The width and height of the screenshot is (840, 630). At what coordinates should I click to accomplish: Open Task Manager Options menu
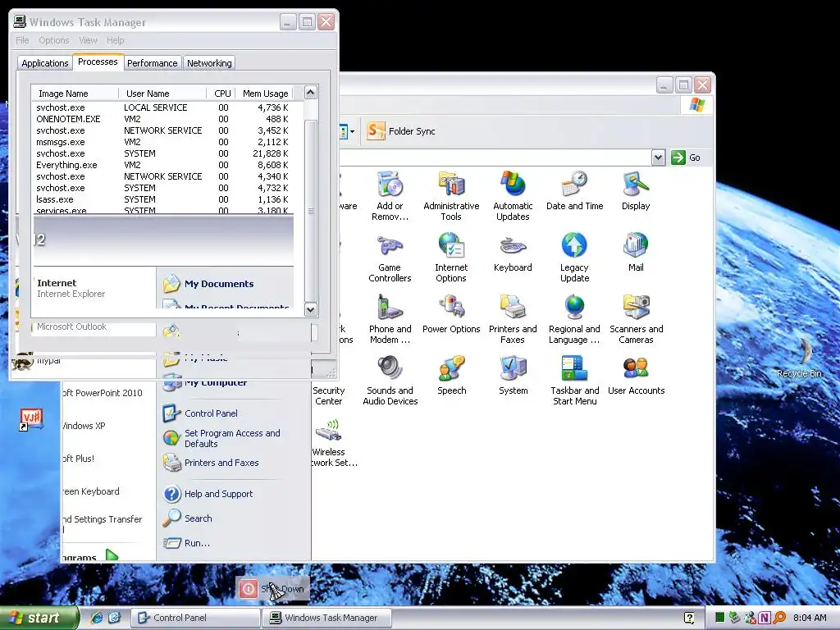coord(53,40)
